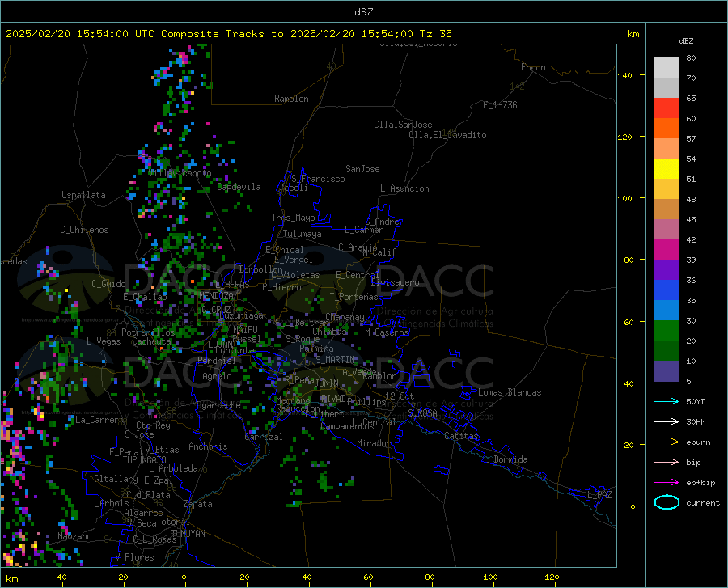Viewport: 728px width, 588px height.
Task: Click the 'MENDOZA' city label
Action: pyautogui.click(x=216, y=296)
